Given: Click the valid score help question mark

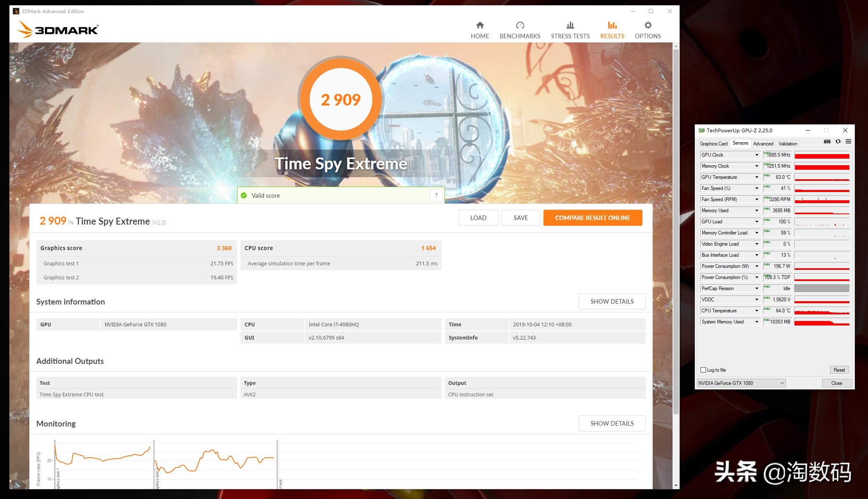Looking at the screenshot, I should pyautogui.click(x=436, y=195).
